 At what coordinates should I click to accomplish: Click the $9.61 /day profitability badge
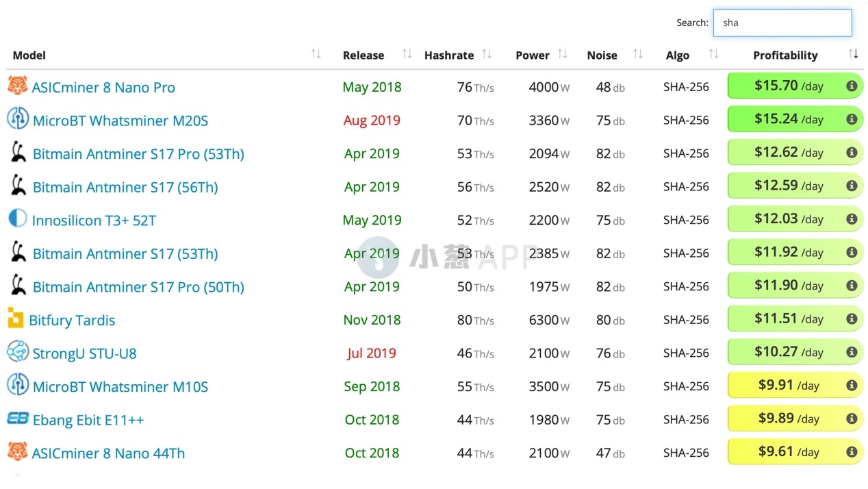pos(795,452)
